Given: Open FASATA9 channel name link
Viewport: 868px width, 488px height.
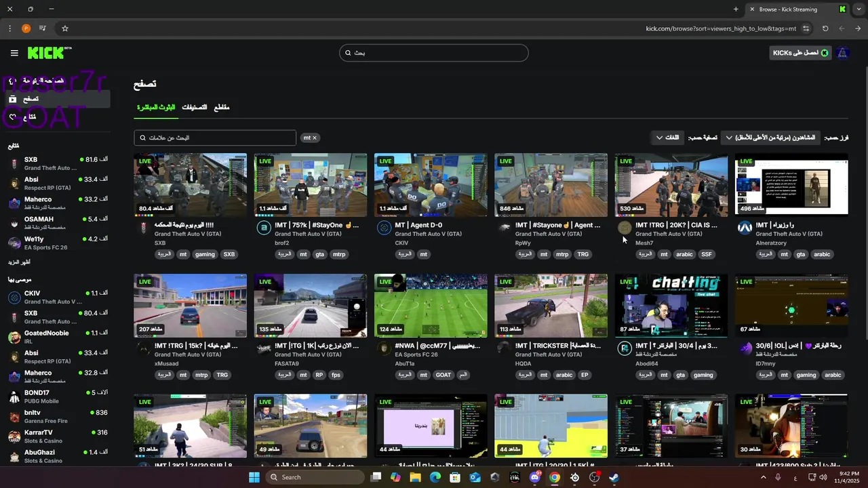Looking at the screenshot, I should click(x=287, y=363).
